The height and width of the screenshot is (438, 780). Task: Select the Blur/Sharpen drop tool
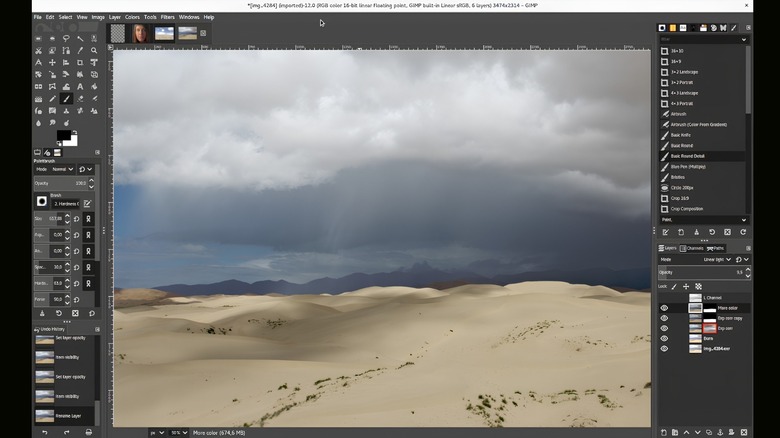point(38,123)
